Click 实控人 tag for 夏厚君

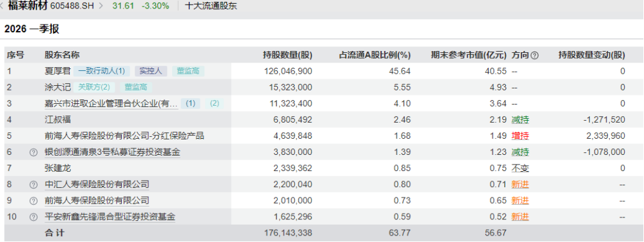pos(151,71)
